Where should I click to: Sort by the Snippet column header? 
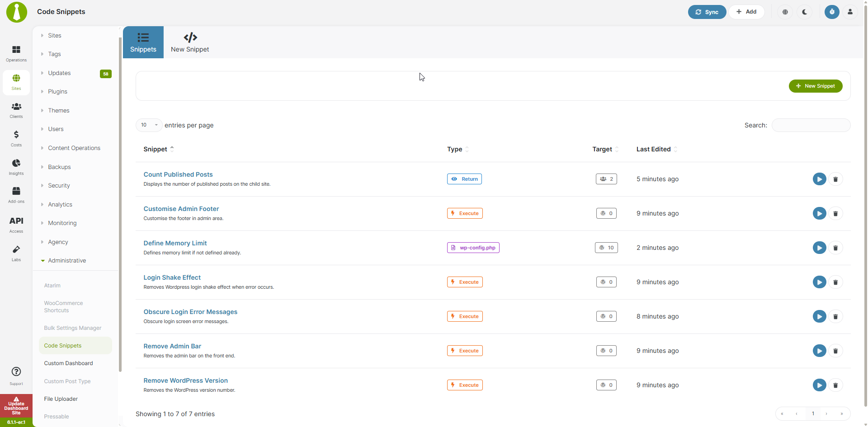pos(159,149)
